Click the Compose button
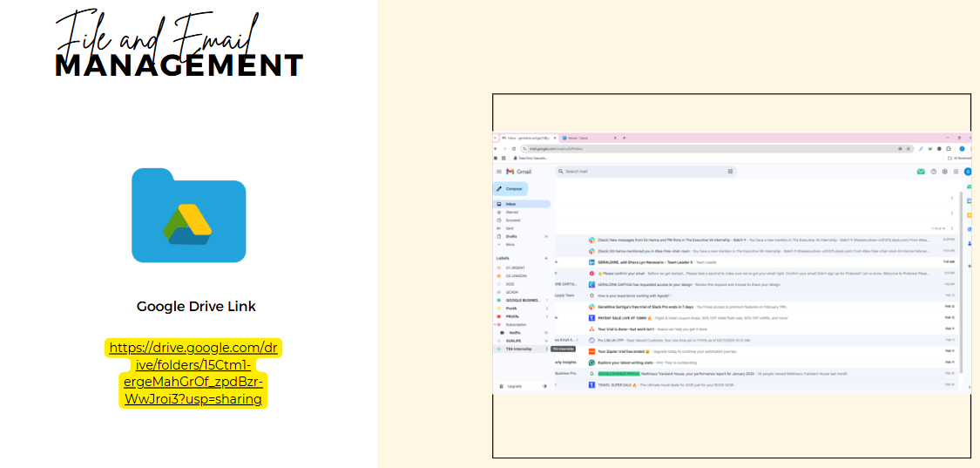 tap(510, 188)
